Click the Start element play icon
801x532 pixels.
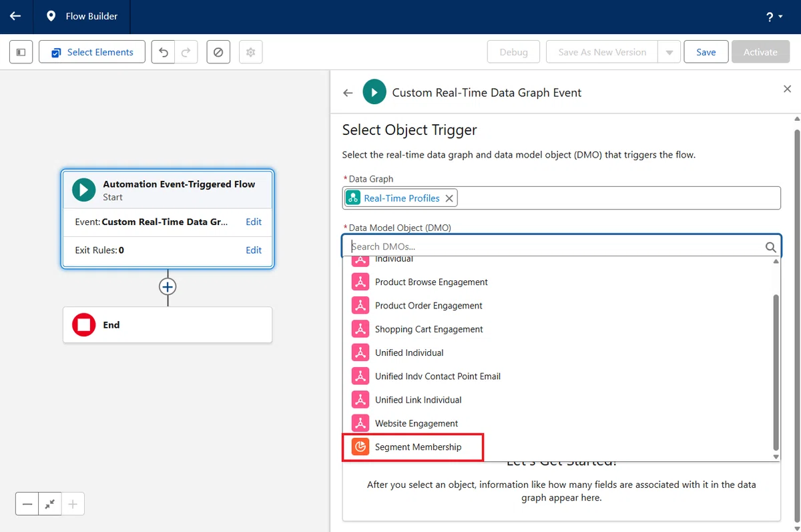point(84,190)
